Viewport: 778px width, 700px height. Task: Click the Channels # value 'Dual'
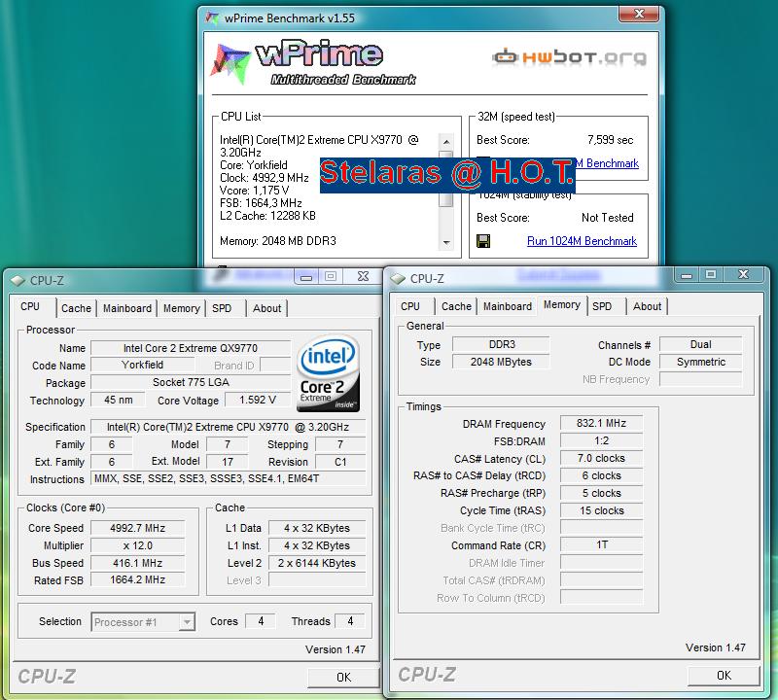(x=700, y=344)
